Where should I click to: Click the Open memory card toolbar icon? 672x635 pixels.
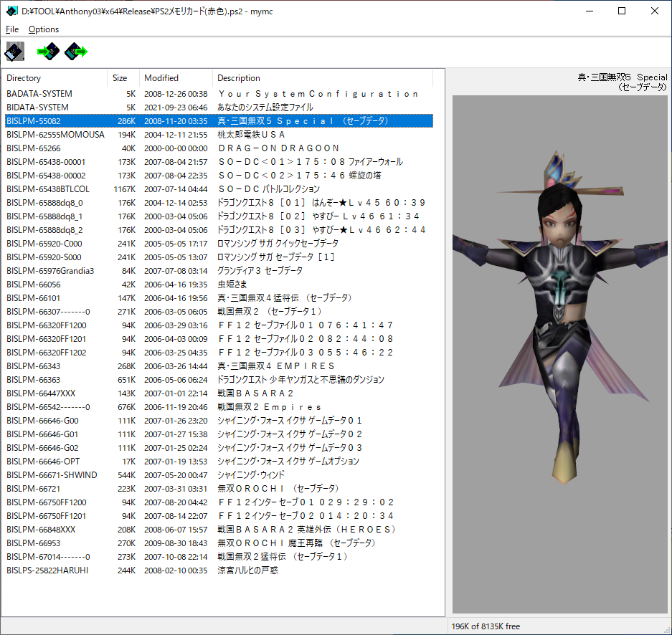coord(14,52)
